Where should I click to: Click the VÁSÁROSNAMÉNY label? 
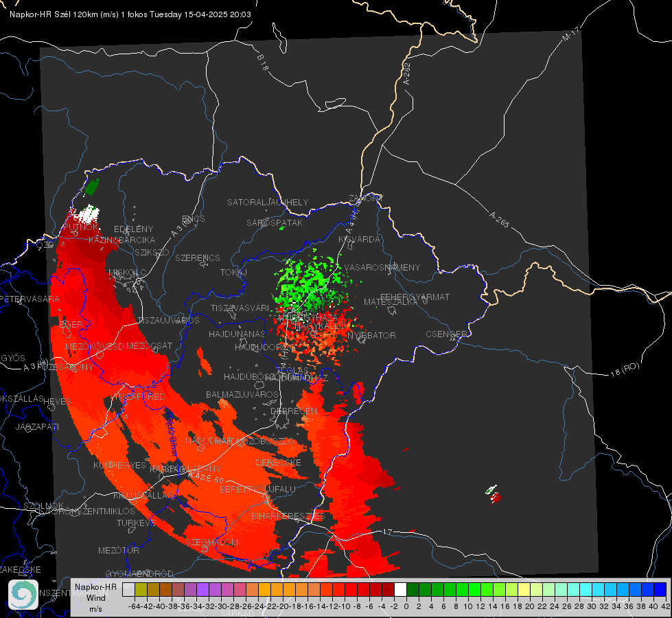coord(382,268)
